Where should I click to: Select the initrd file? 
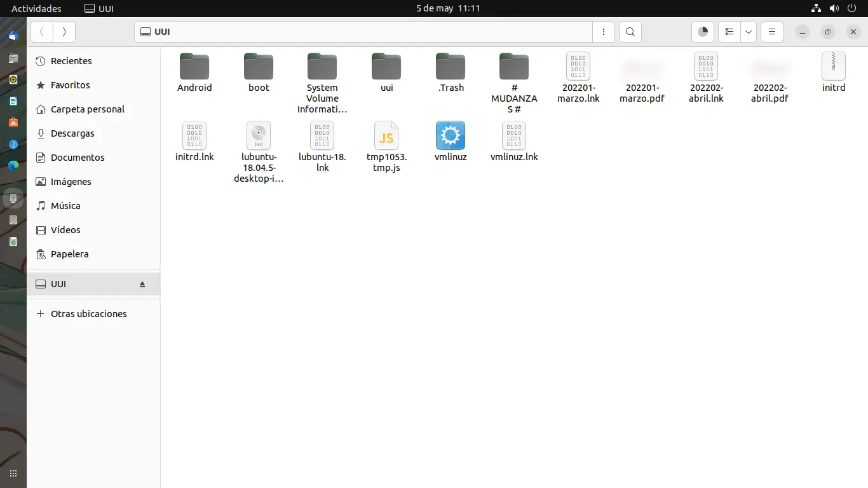click(x=834, y=67)
